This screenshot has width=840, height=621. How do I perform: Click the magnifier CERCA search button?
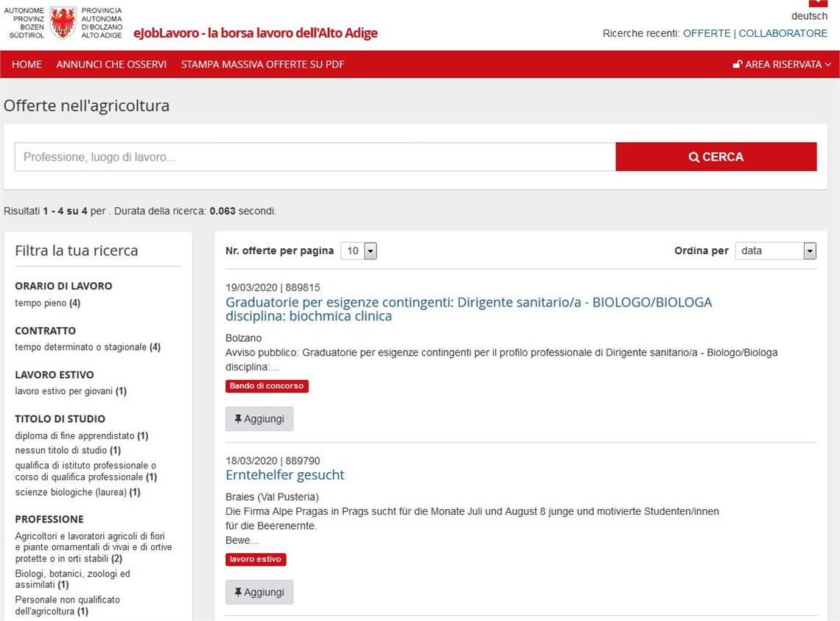coord(715,157)
